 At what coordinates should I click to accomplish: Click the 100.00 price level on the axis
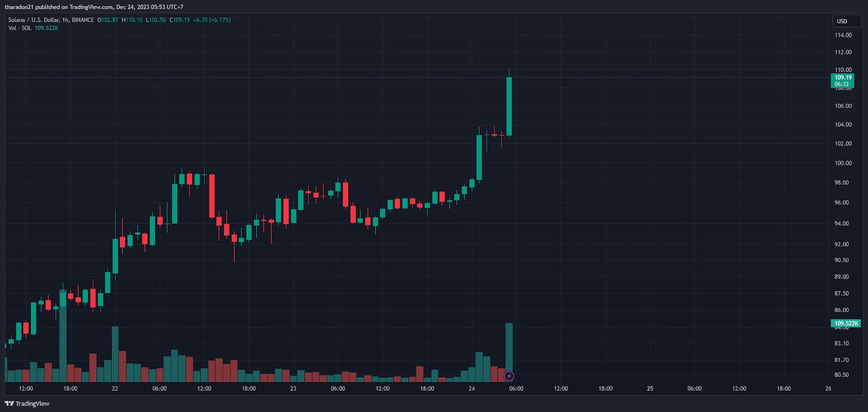(x=843, y=163)
